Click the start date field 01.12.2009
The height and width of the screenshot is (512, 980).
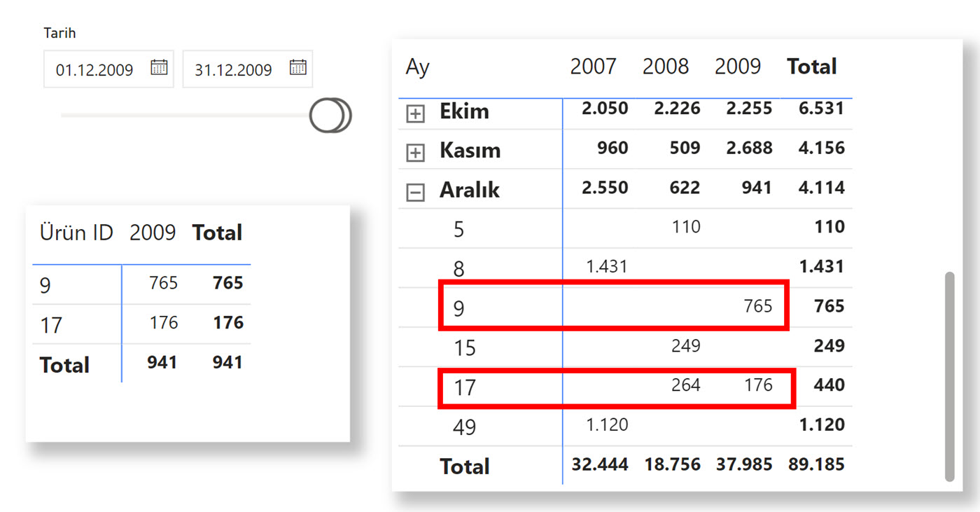tap(108, 69)
